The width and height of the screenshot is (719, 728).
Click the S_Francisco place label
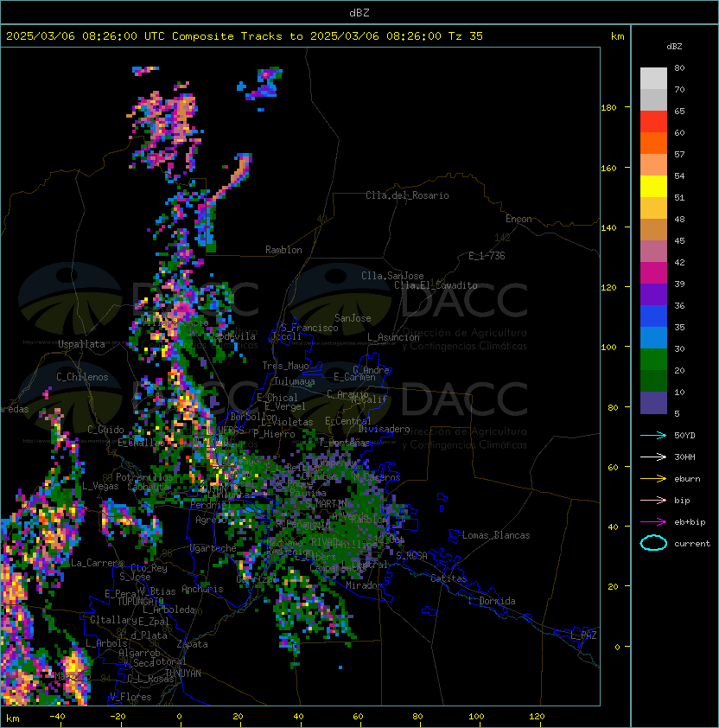(309, 329)
